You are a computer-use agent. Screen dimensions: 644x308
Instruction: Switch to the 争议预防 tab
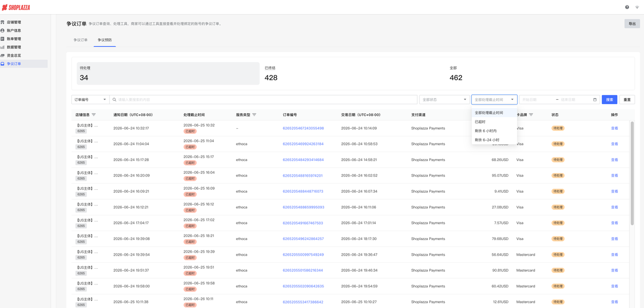105,40
